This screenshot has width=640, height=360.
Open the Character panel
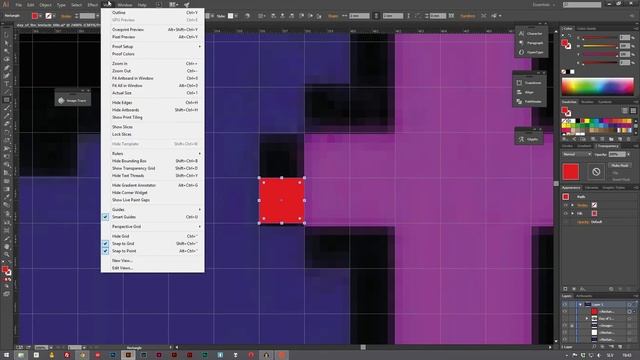pyautogui.click(x=531, y=33)
